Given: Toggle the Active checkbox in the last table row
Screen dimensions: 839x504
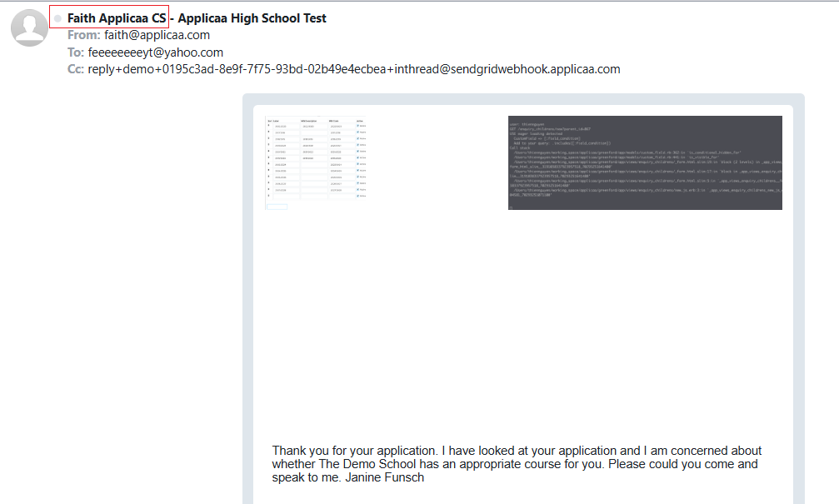Looking at the screenshot, I should point(357,197).
